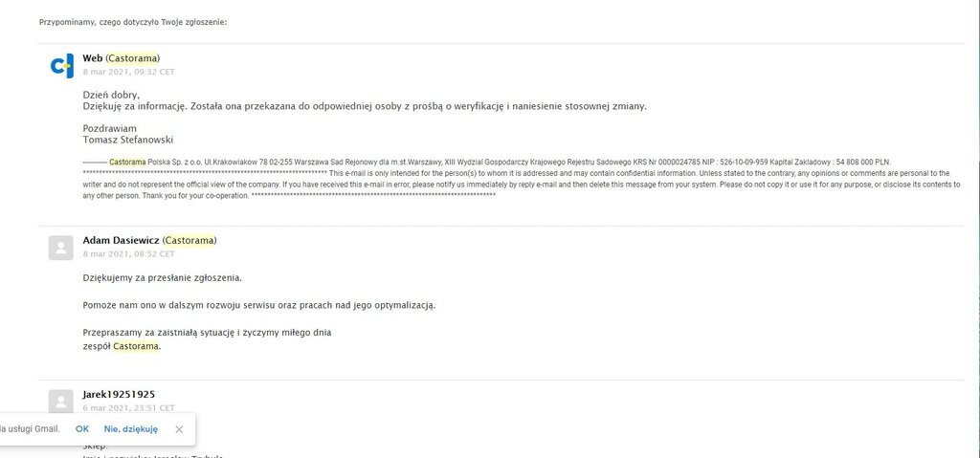This screenshot has width=980, height=458.
Task: Click the "Dziękujemy za przesłanie zgłoszenia." line
Action: point(162,278)
